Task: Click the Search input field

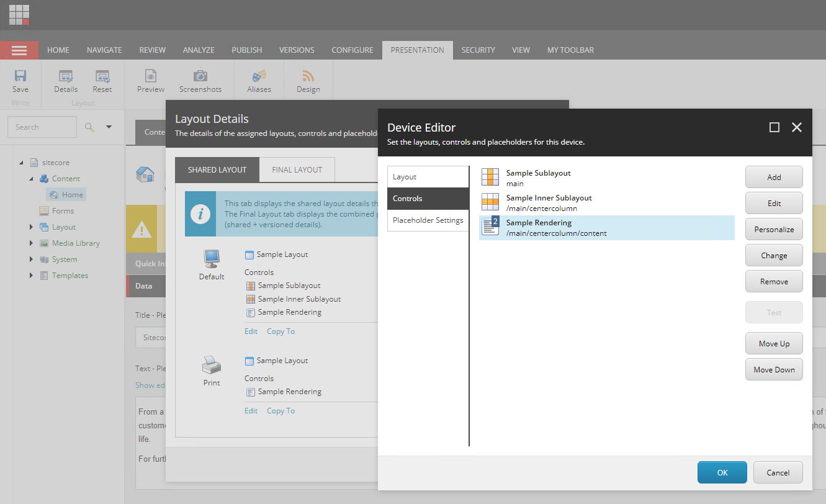Action: (x=42, y=127)
